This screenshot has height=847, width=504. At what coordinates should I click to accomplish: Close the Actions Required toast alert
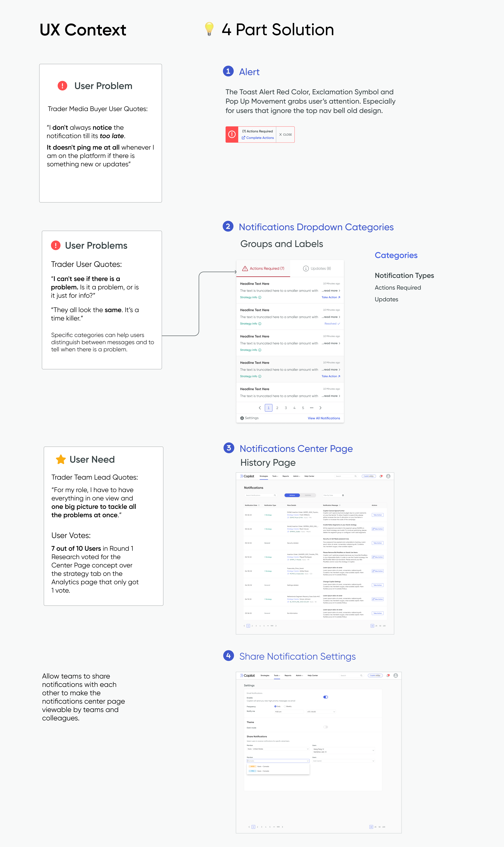click(x=285, y=135)
